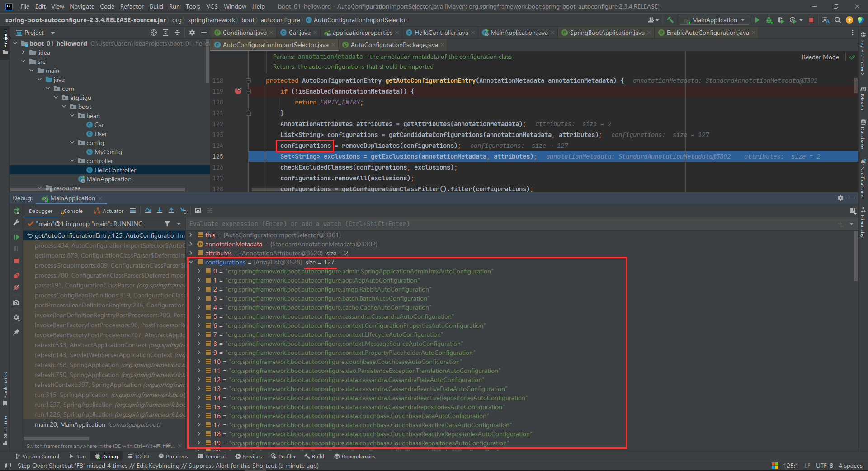
Task: Click the Search Everywhere magnifier icon
Action: point(838,20)
